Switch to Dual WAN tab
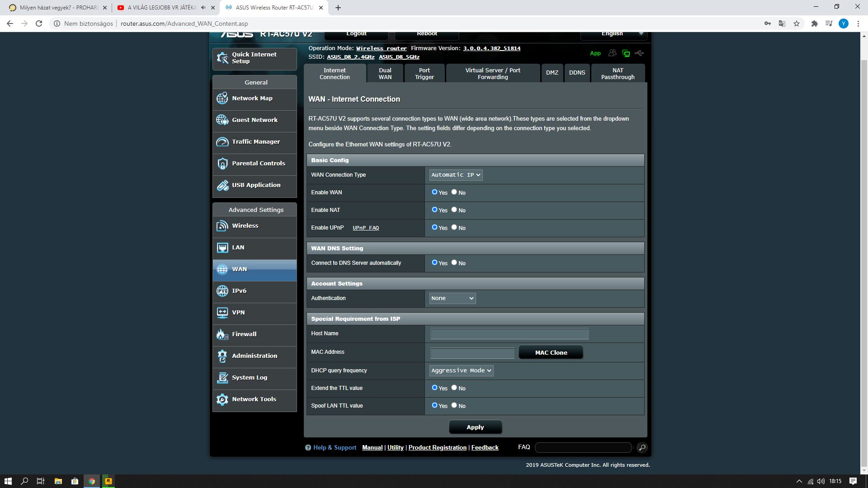This screenshot has height=488, width=868. [x=385, y=73]
